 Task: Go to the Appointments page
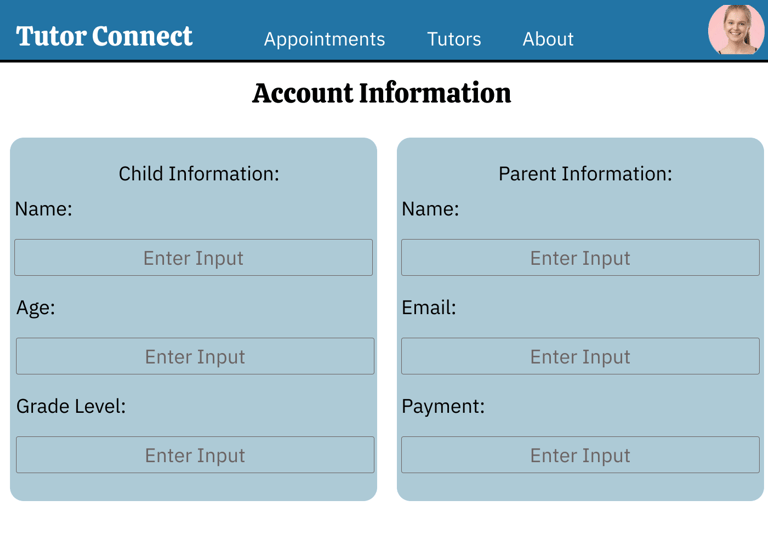[x=324, y=39]
